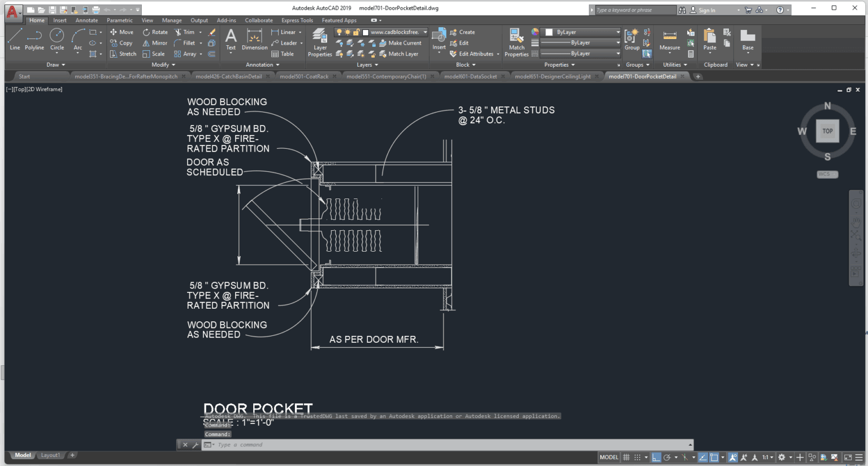The width and height of the screenshot is (868, 466).
Task: Select the Line tool in Draw panel
Action: point(15,40)
